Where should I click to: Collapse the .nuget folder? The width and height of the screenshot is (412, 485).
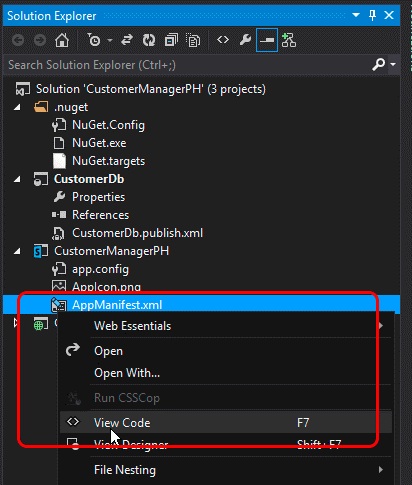pyautogui.click(x=17, y=107)
